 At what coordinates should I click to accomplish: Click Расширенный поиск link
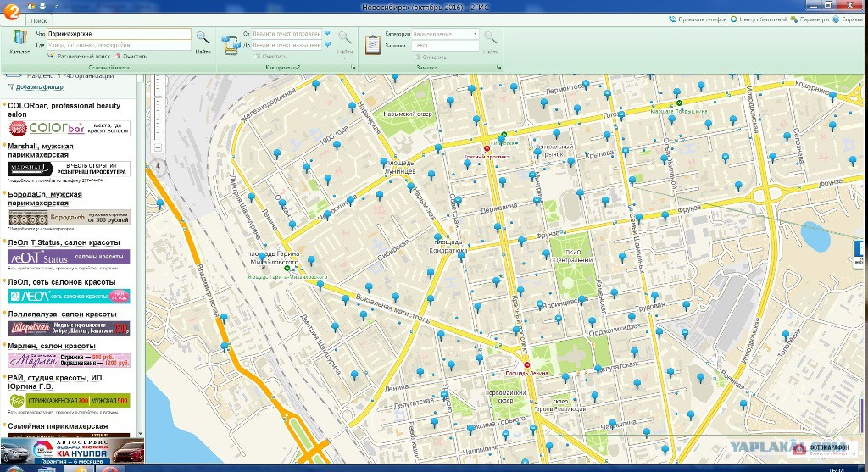[83, 57]
